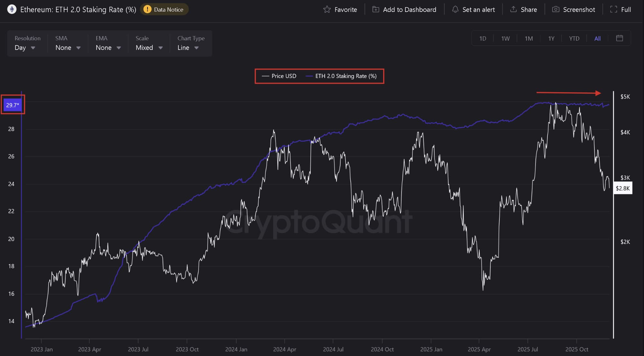Switch to the 1M range tab
This screenshot has height=356, width=644.
point(528,38)
